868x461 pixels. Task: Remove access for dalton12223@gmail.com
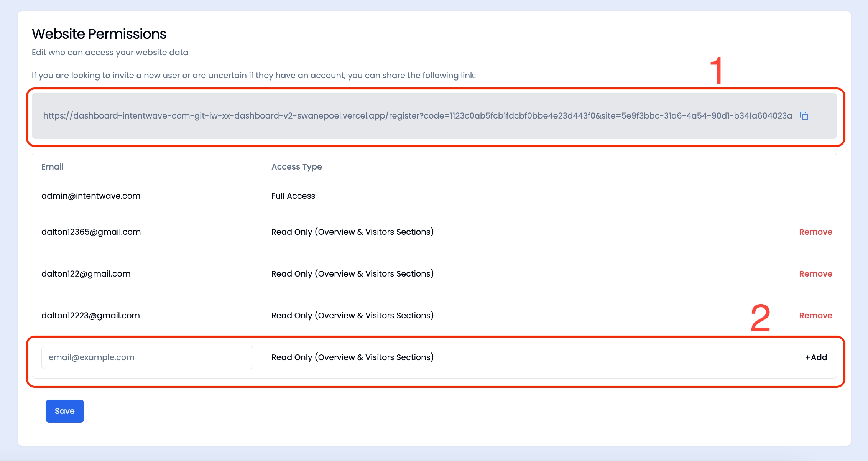pyautogui.click(x=815, y=316)
